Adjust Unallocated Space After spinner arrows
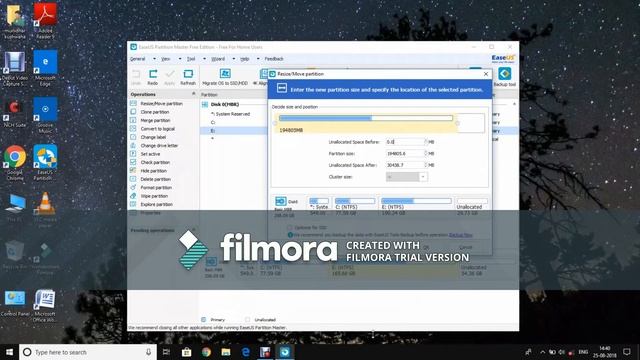The width and height of the screenshot is (640, 360). 426,165
